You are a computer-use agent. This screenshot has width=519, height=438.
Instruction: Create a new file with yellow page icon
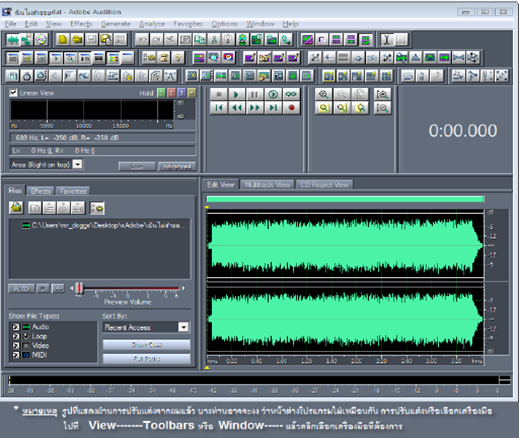62,40
